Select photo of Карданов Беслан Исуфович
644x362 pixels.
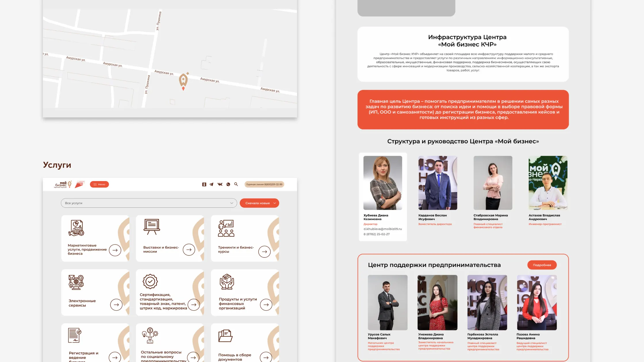tap(438, 183)
